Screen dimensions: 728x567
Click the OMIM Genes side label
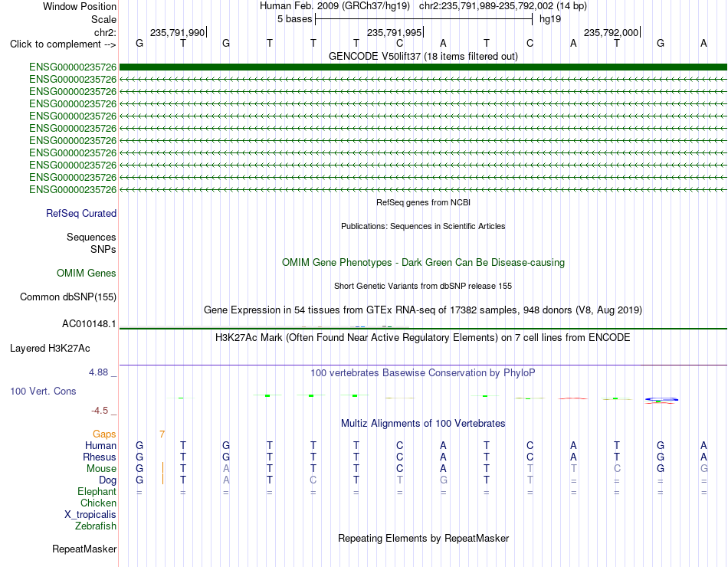[87, 273]
